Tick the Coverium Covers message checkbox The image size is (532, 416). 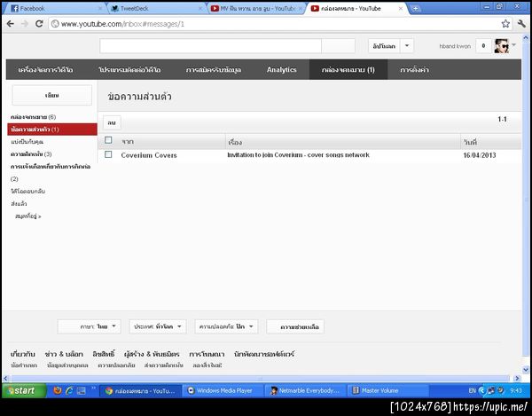coord(108,154)
